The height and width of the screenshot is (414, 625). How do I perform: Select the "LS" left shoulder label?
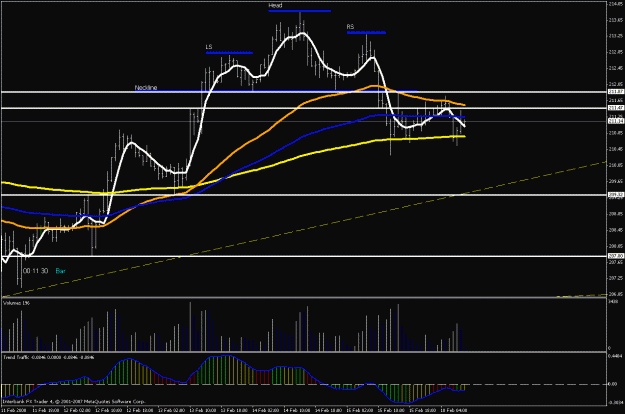pos(209,47)
